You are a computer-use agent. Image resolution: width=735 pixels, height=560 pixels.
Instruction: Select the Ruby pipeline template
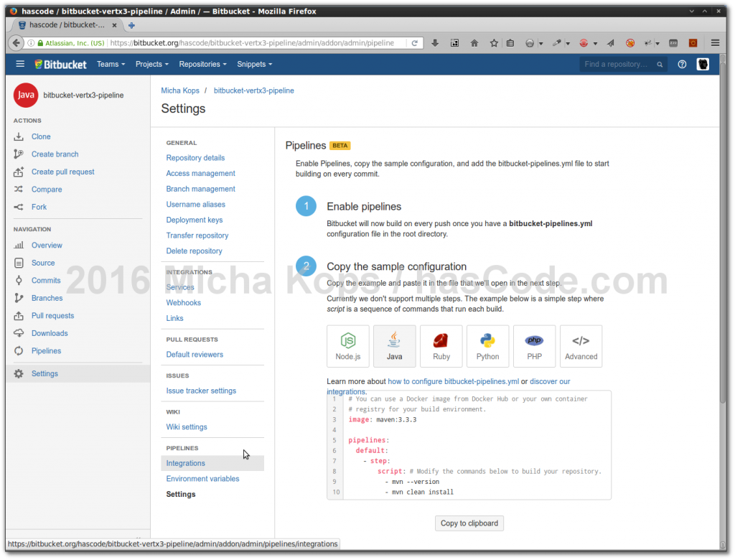[x=441, y=346]
